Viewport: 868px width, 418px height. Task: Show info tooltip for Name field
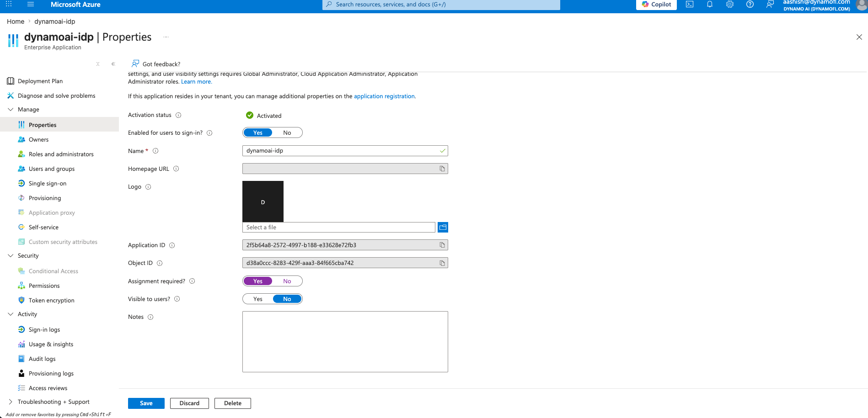coord(155,151)
